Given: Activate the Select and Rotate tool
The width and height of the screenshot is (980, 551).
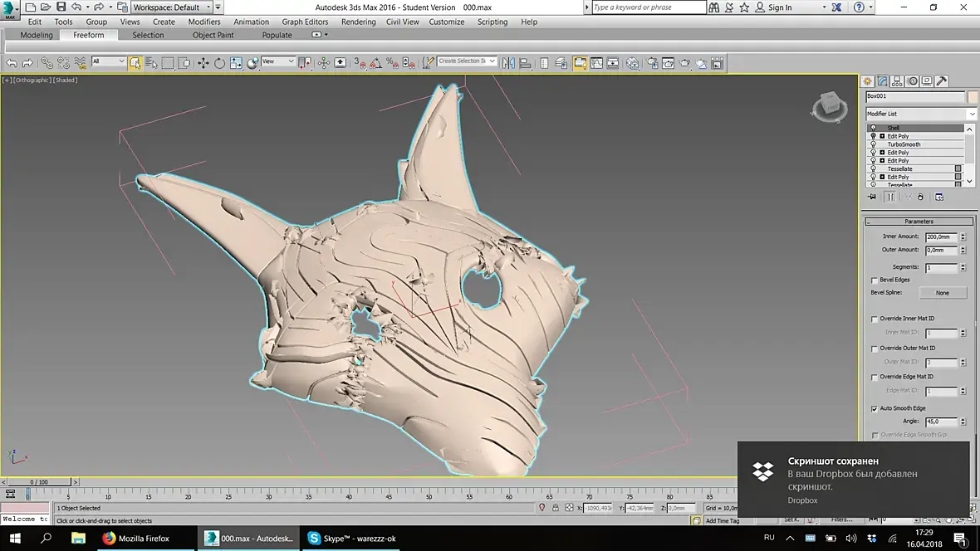Looking at the screenshot, I should tap(219, 63).
